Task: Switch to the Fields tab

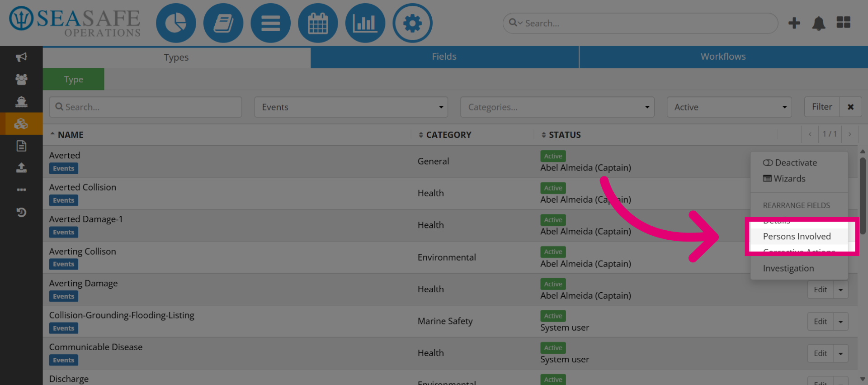Action: pos(444,57)
